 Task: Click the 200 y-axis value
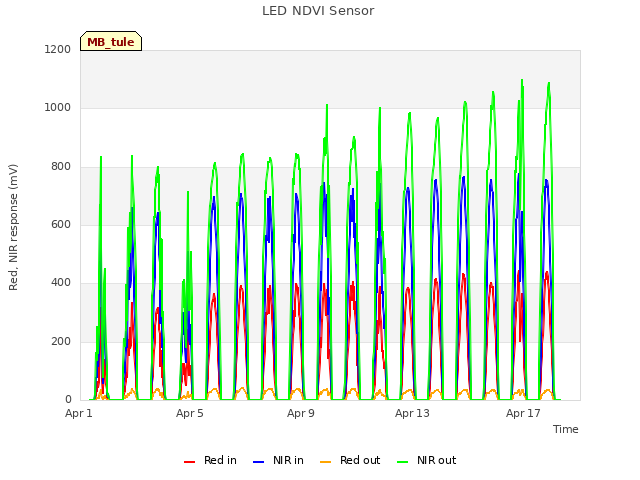click(x=61, y=341)
